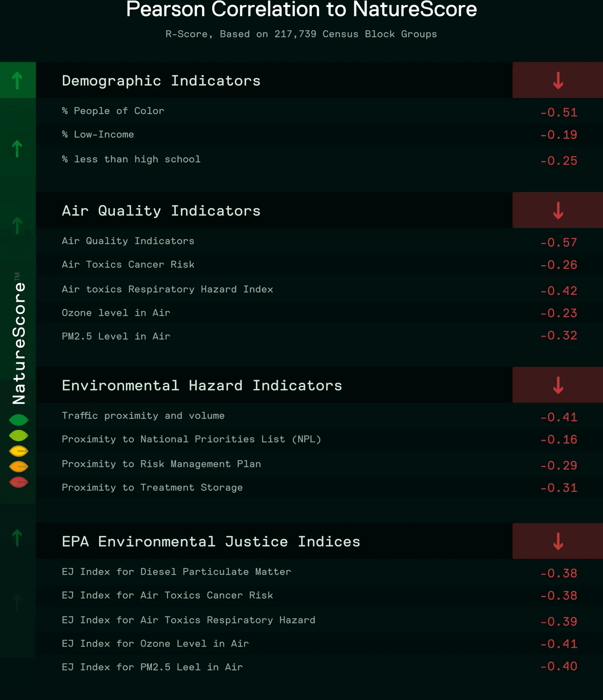Viewport: 603px width, 700px height.
Task: Click the yellow leaf icon
Action: pyautogui.click(x=18, y=451)
